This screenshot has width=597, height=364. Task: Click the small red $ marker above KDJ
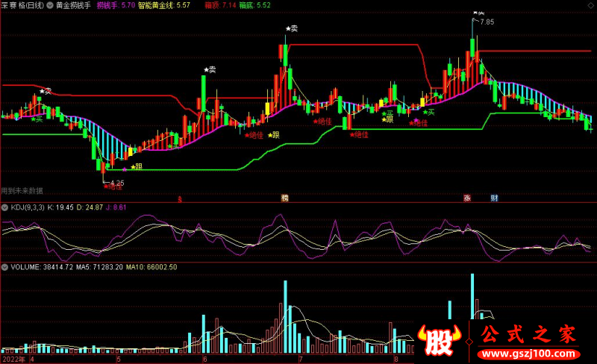(179, 199)
